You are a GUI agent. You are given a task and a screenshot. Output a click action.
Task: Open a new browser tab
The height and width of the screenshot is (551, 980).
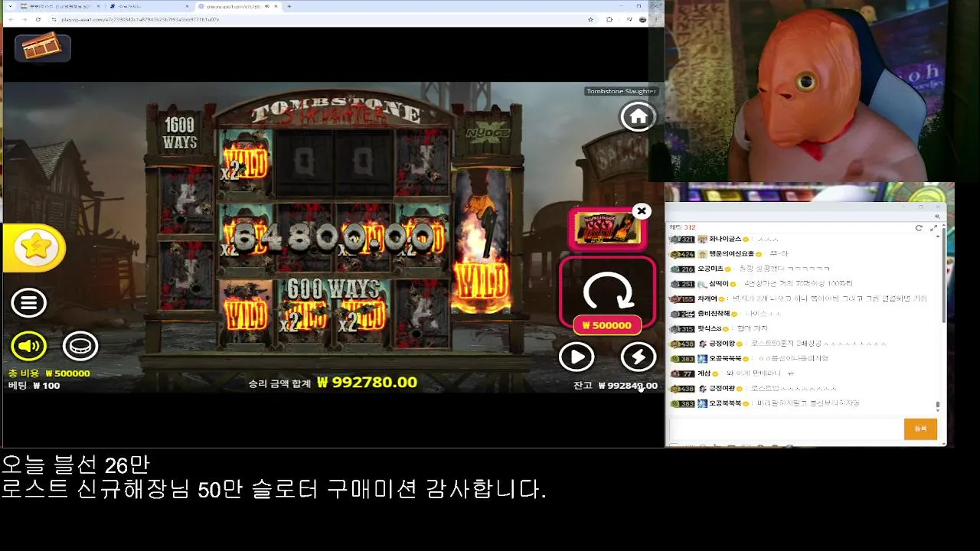pyautogui.click(x=289, y=6)
